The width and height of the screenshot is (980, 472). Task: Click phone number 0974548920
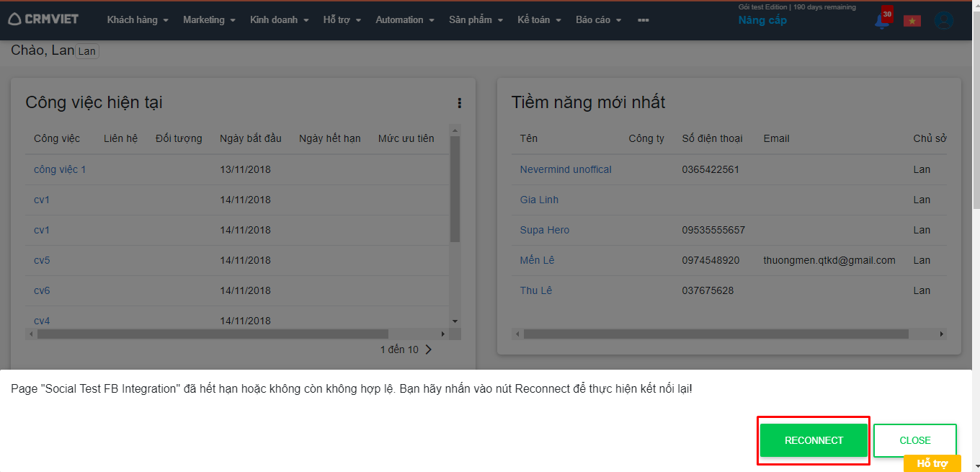(710, 260)
